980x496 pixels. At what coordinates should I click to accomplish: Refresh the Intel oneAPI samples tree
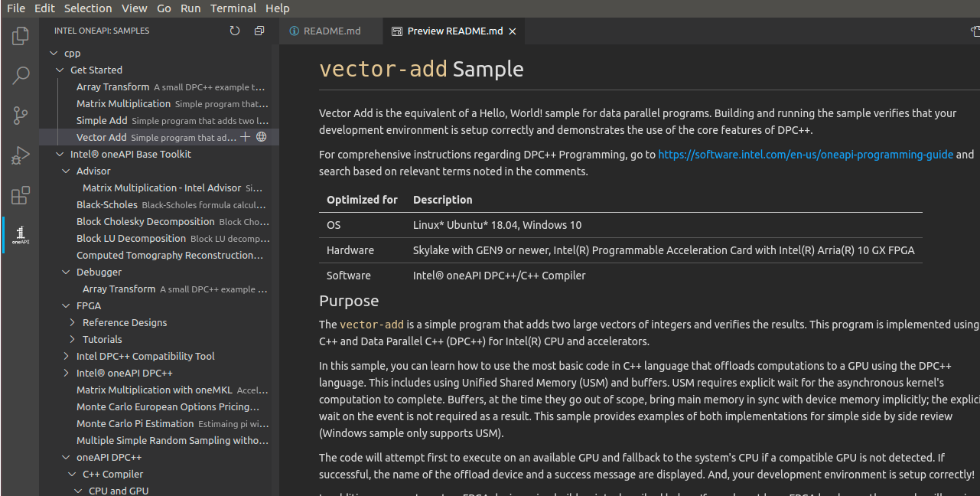pyautogui.click(x=235, y=31)
